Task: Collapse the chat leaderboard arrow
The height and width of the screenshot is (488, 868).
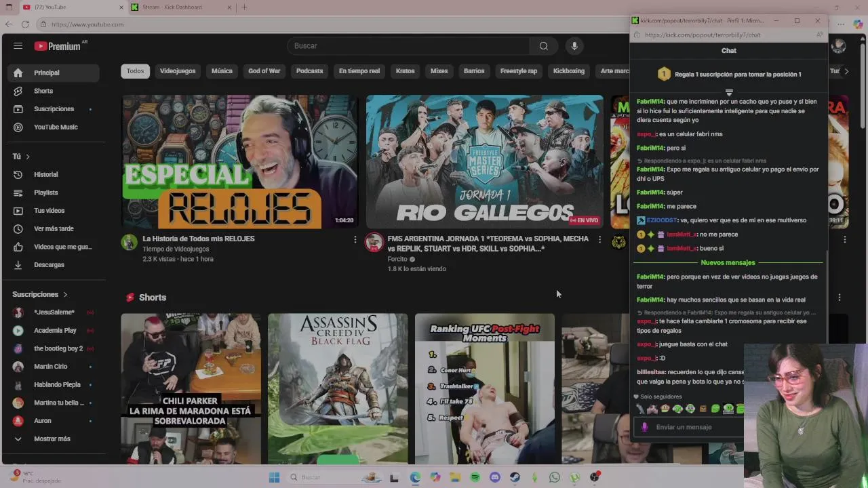Action: click(x=729, y=92)
